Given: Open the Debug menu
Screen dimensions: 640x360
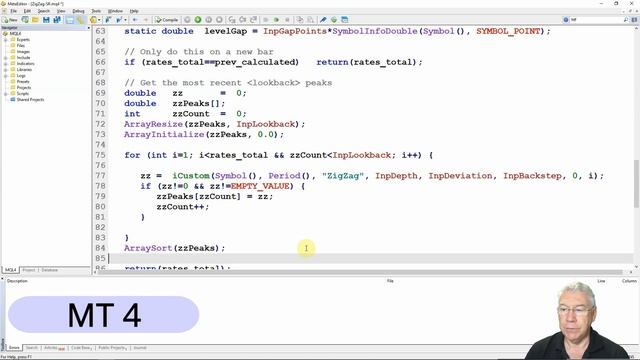Looking at the screenshot, I should [78, 11].
